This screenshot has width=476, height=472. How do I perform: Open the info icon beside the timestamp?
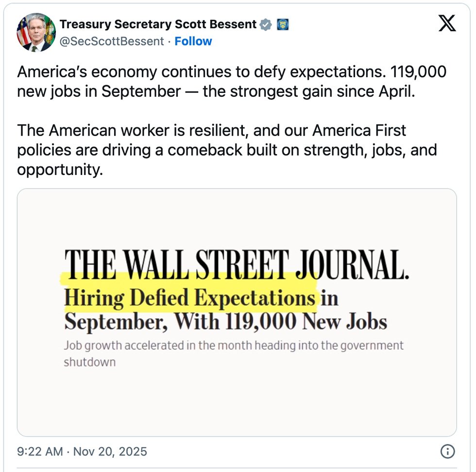(x=447, y=452)
